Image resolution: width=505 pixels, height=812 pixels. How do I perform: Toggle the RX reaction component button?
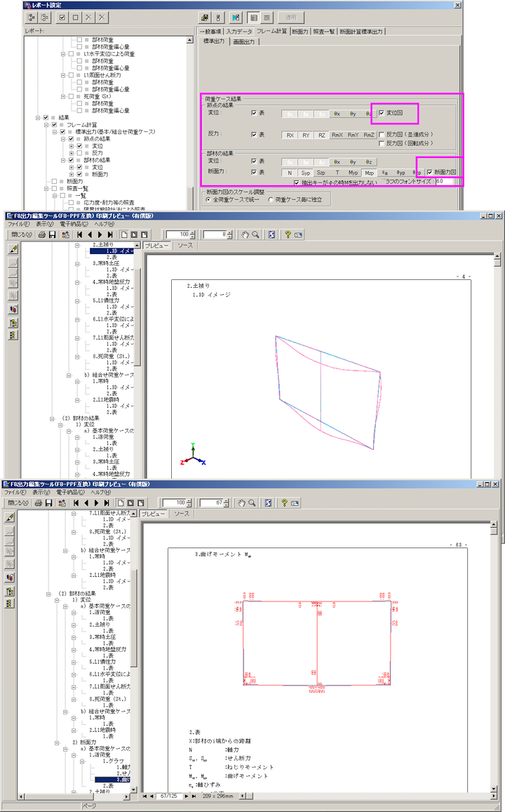290,135
